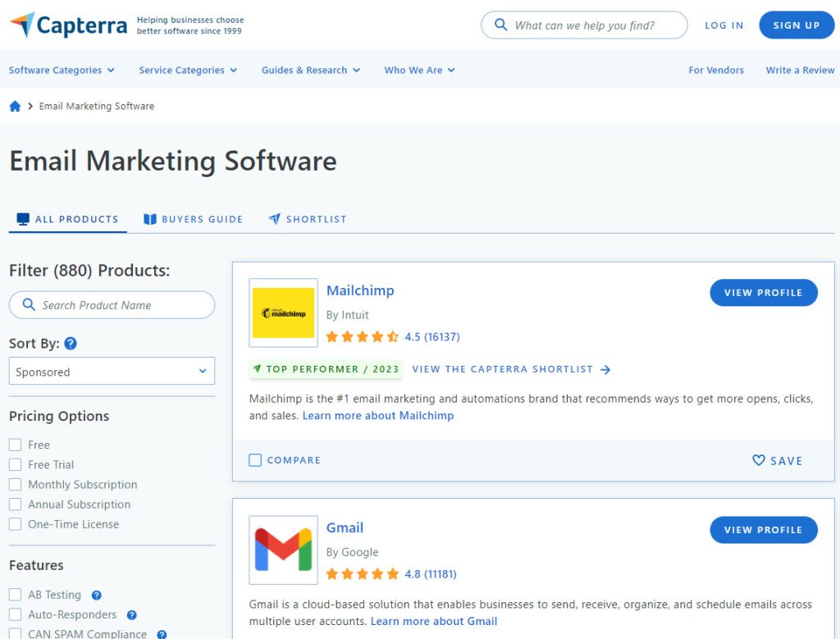Click the Auto-Responders info icon
Screen dimensions: 840x639
(132, 615)
